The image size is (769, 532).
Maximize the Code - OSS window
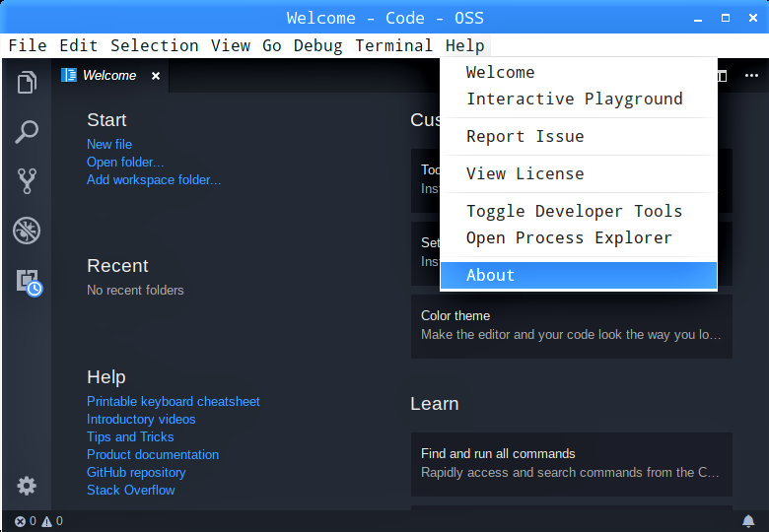pos(726,18)
